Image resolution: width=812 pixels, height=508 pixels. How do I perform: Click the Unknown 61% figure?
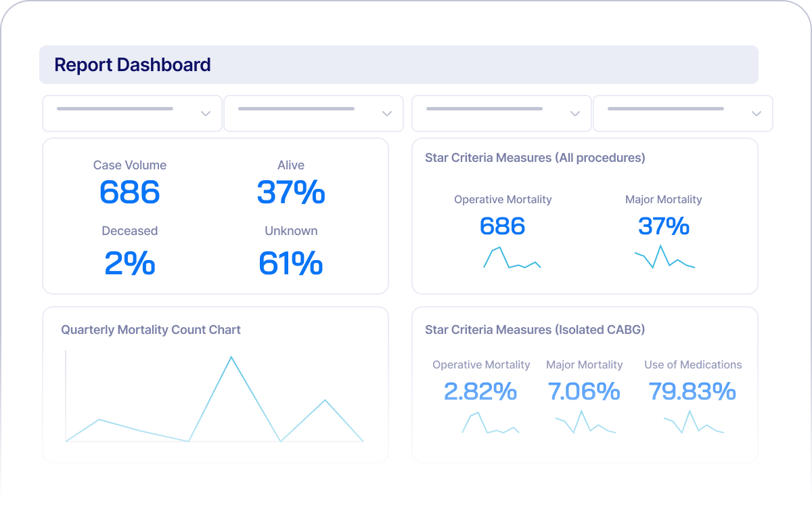(291, 265)
